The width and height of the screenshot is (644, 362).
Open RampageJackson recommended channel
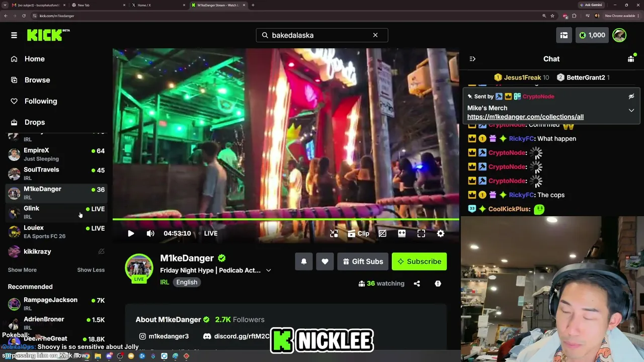[x=56, y=304]
